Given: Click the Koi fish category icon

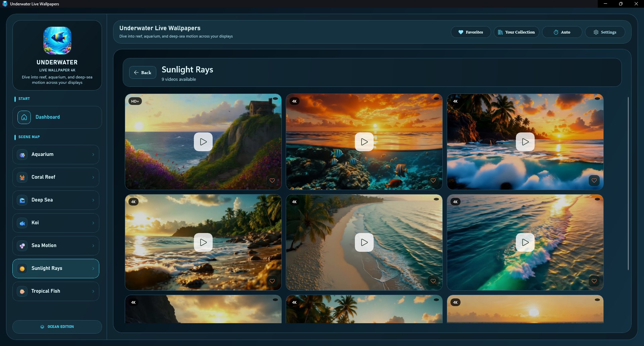Looking at the screenshot, I should pos(22,223).
